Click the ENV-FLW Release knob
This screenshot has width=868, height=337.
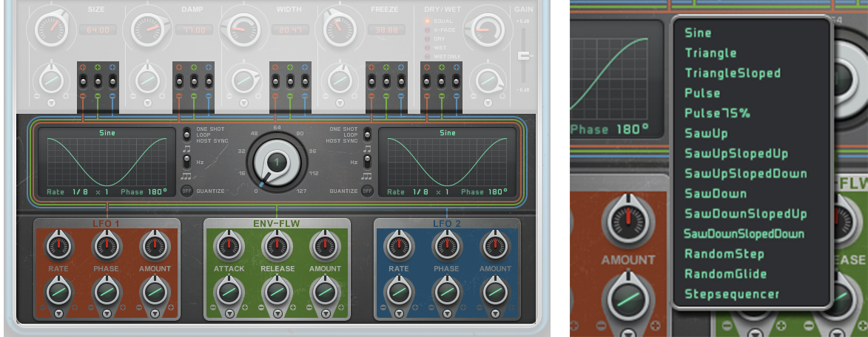click(x=276, y=245)
